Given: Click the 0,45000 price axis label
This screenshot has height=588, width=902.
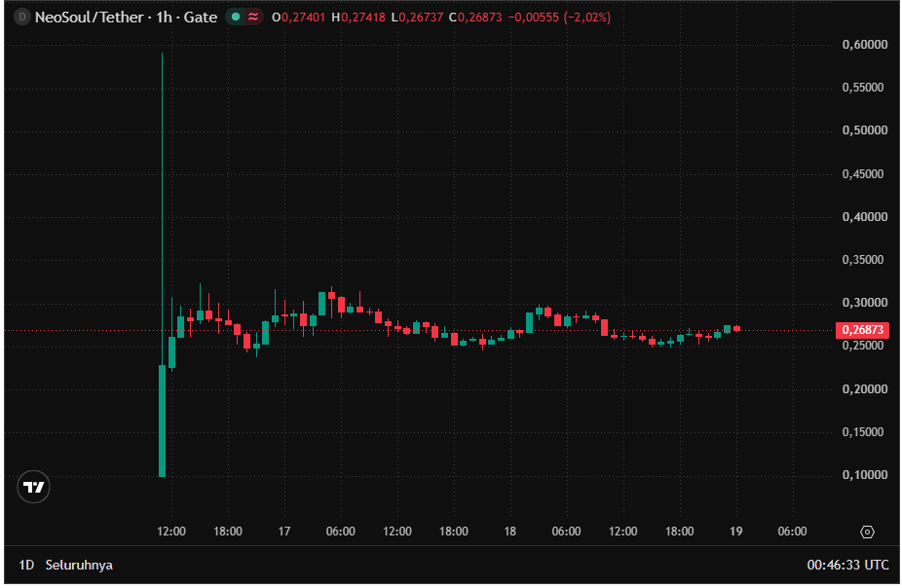Looking at the screenshot, I should point(863,174).
